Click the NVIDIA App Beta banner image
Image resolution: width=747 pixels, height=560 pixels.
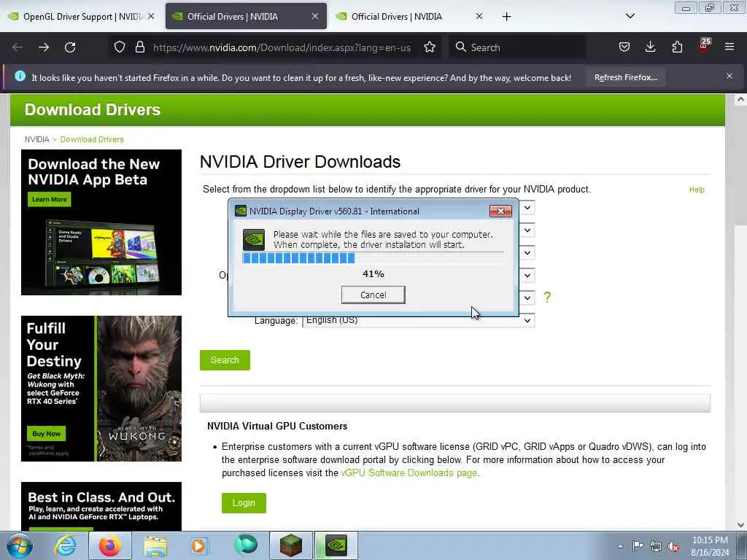coord(101,222)
